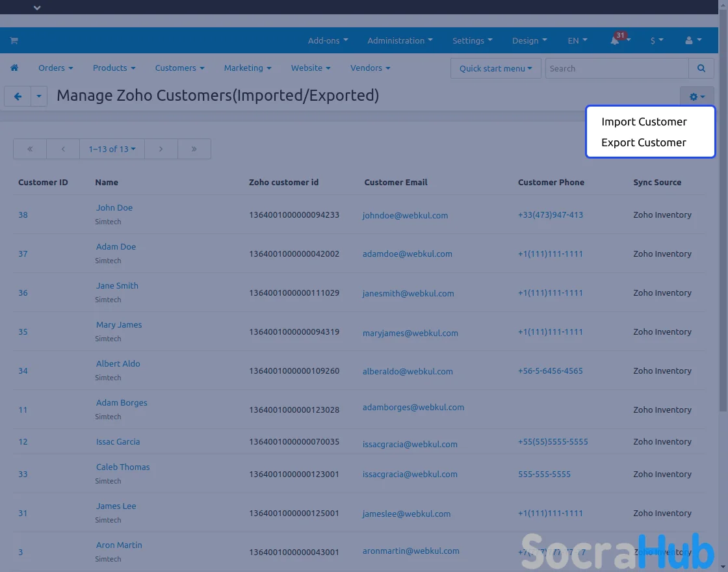
Task: Open the 1–13 of 13 pagination dropdown
Action: pyautogui.click(x=112, y=149)
